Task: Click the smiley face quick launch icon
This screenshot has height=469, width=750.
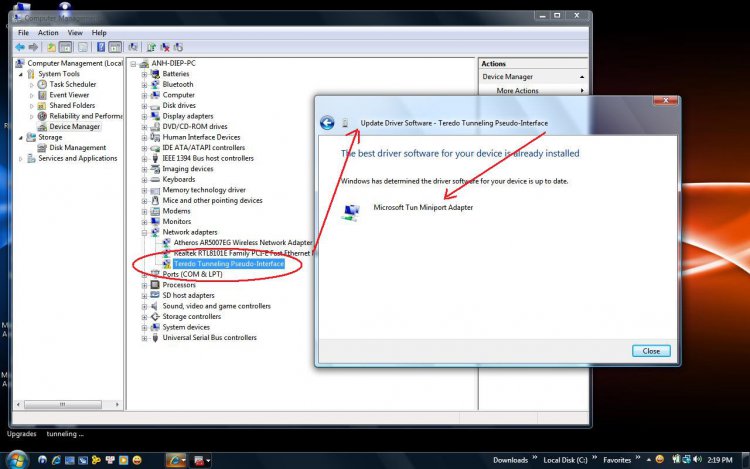Action: 137,460
